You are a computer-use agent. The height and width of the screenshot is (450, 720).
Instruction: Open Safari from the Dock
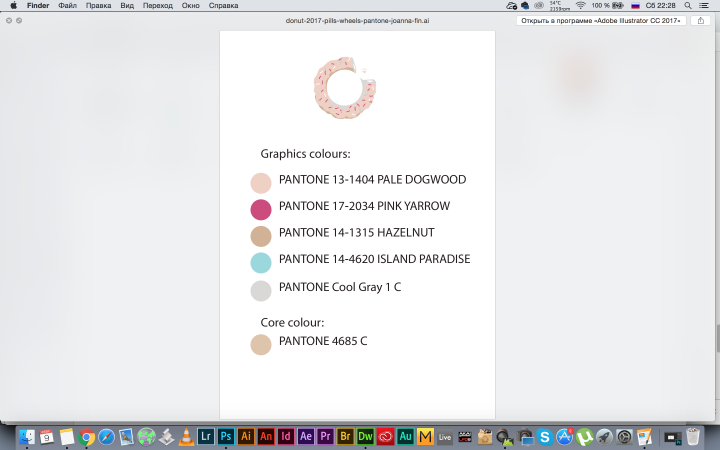pos(106,437)
